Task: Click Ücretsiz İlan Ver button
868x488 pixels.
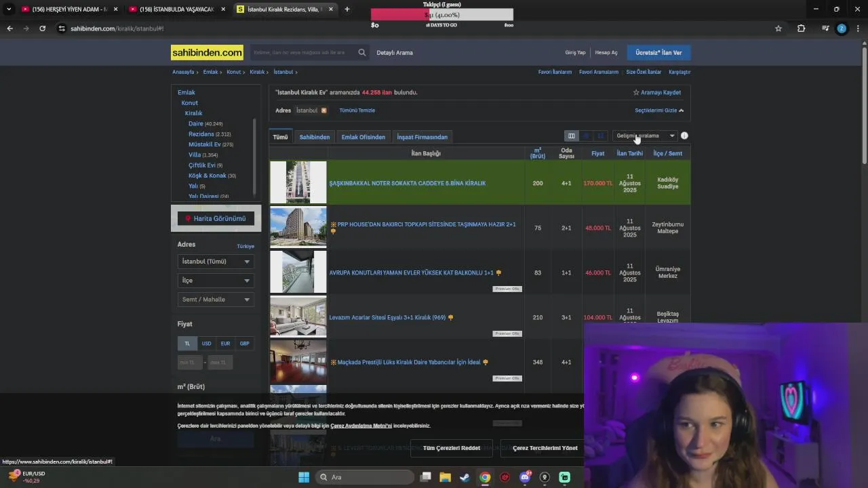Action: click(658, 52)
